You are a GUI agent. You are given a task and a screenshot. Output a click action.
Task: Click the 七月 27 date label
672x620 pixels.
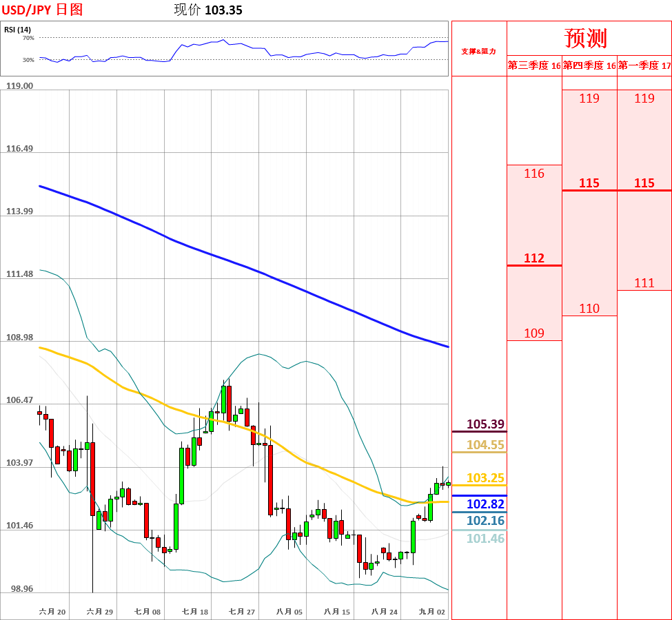242,612
